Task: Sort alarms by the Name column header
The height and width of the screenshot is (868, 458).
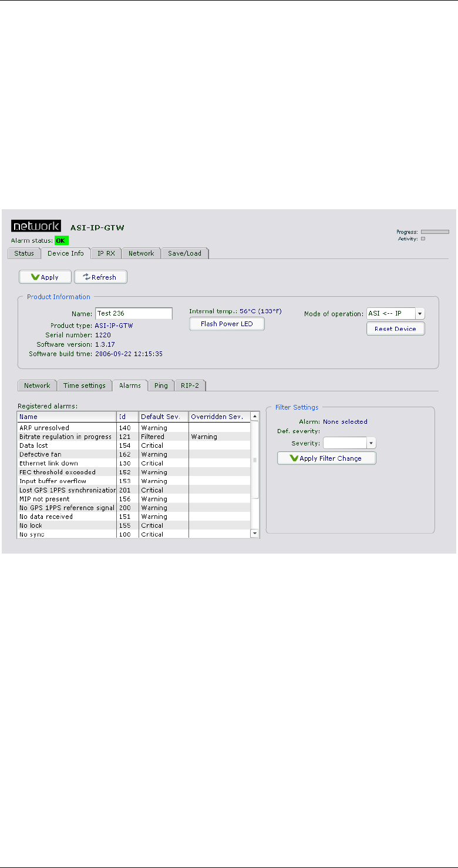Action: pos(67,417)
